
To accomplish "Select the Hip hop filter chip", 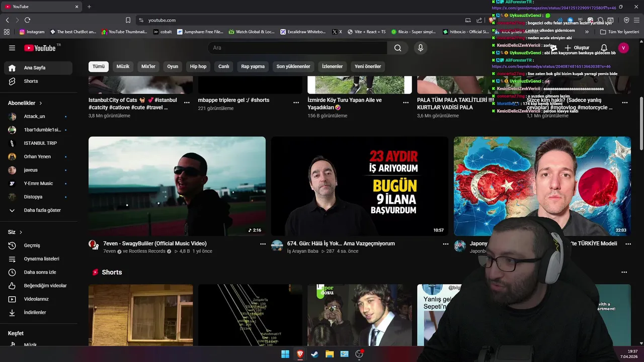I will click(x=198, y=66).
